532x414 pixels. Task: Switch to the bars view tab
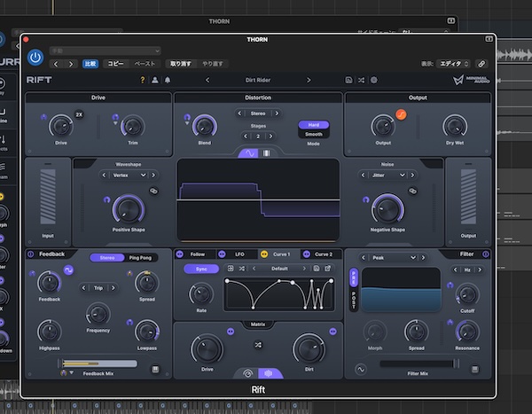pos(267,153)
